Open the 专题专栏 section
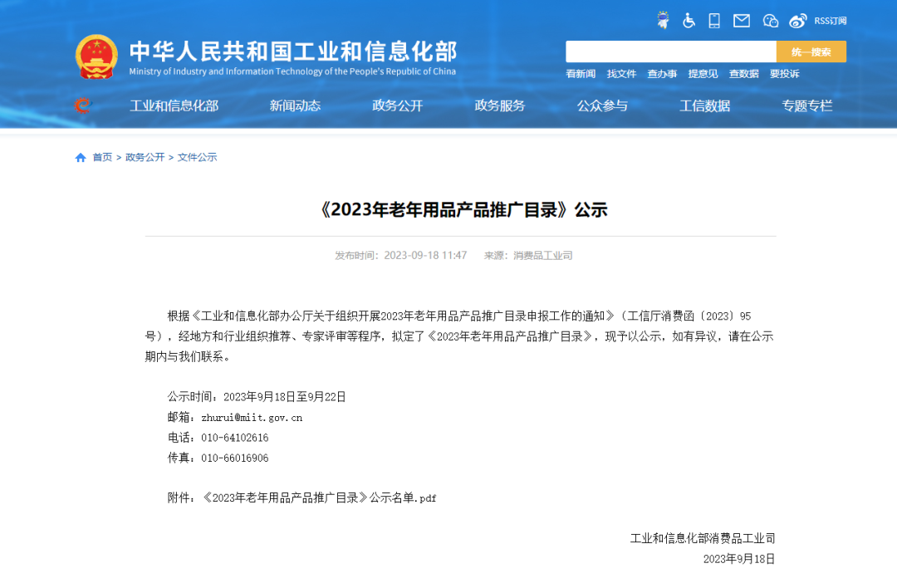897x588 pixels. pyautogui.click(x=806, y=105)
